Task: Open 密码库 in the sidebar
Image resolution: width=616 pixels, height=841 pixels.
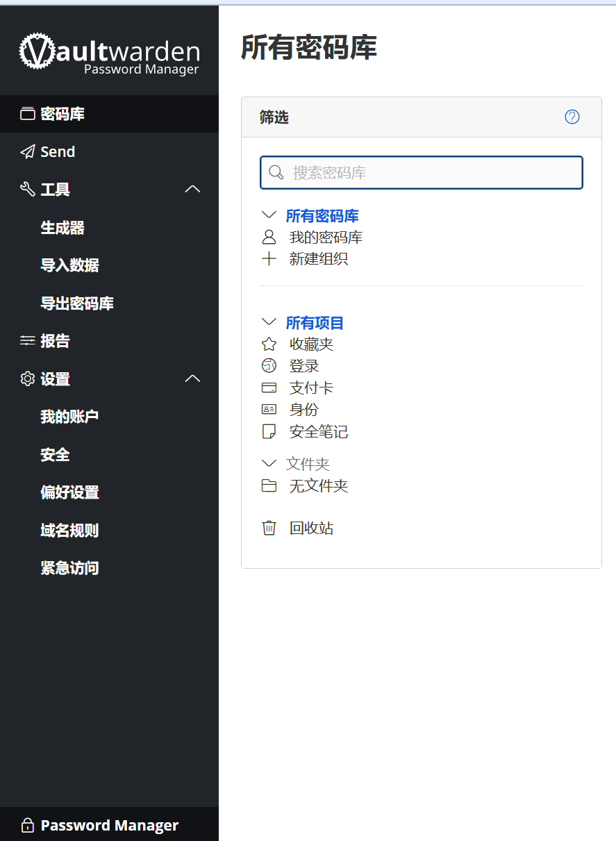Action: pyautogui.click(x=109, y=114)
